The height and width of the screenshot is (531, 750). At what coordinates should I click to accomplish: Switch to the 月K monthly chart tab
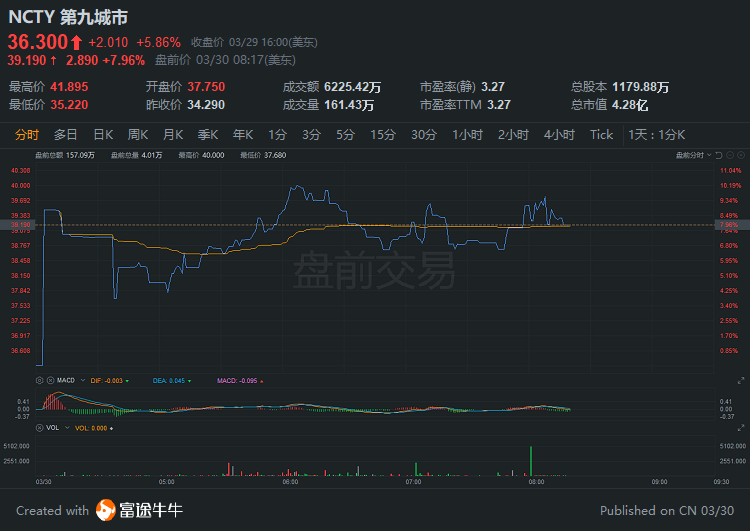click(x=173, y=135)
